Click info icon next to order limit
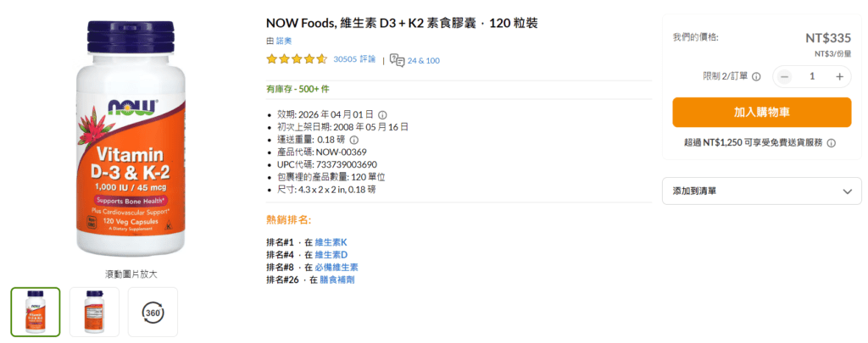The image size is (868, 343). point(756,76)
